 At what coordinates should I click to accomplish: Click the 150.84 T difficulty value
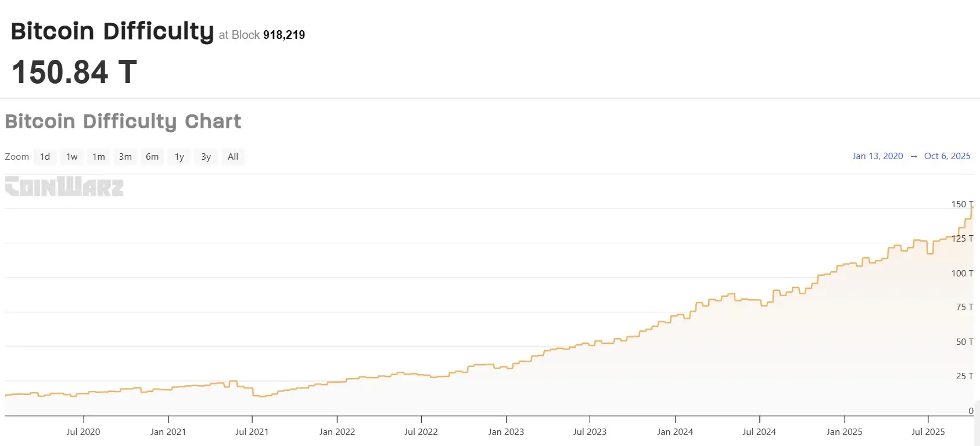(74, 72)
